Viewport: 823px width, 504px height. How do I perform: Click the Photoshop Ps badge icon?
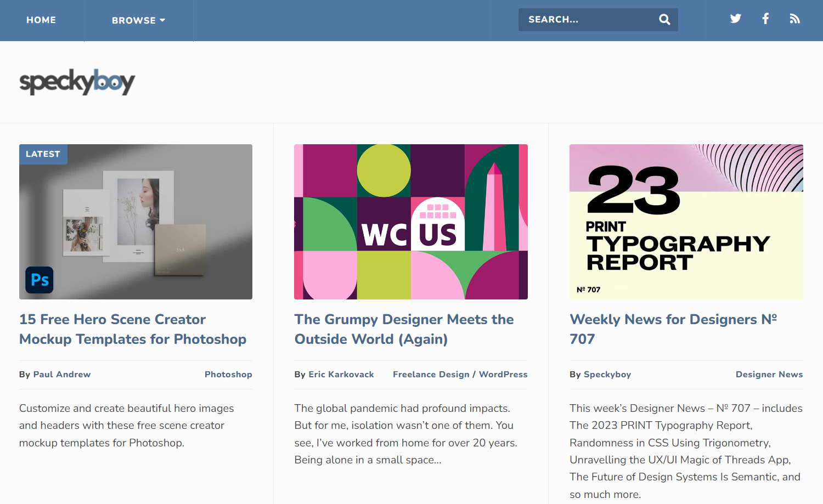point(40,280)
